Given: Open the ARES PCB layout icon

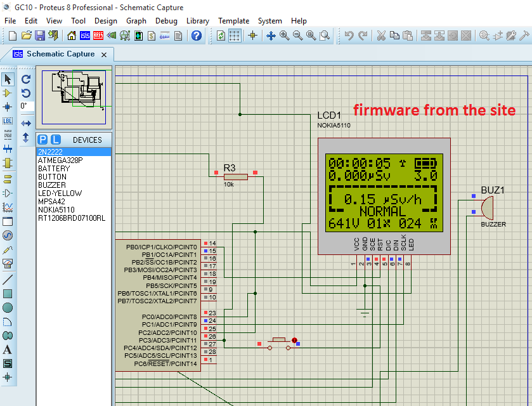Looking at the screenshot, I should click(x=98, y=36).
